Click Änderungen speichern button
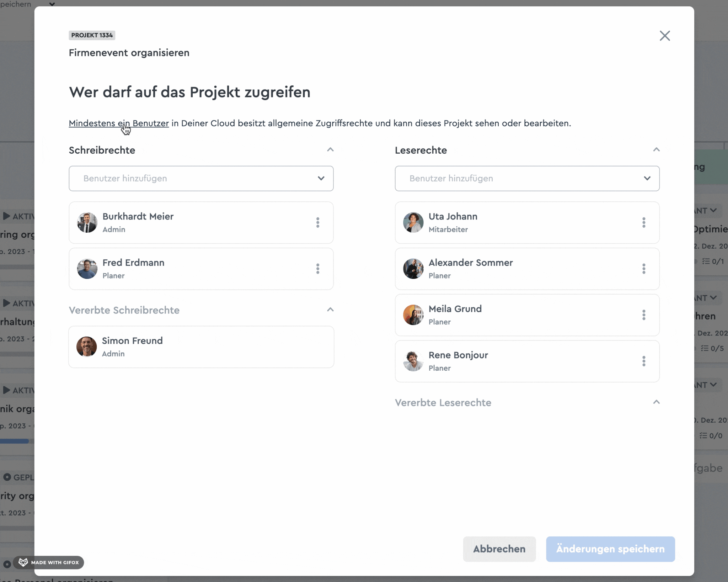Screen dimensions: 728x582 click(x=610, y=549)
